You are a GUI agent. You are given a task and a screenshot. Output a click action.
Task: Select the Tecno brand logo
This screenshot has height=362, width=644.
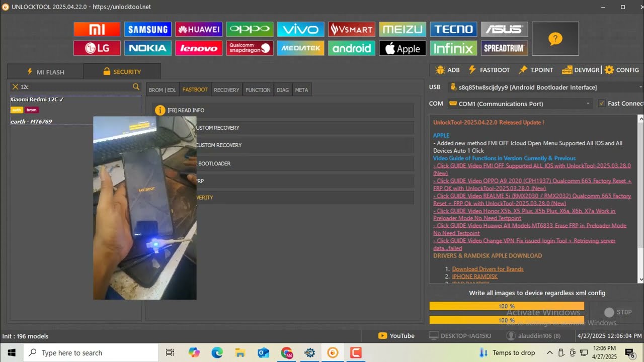(x=454, y=30)
